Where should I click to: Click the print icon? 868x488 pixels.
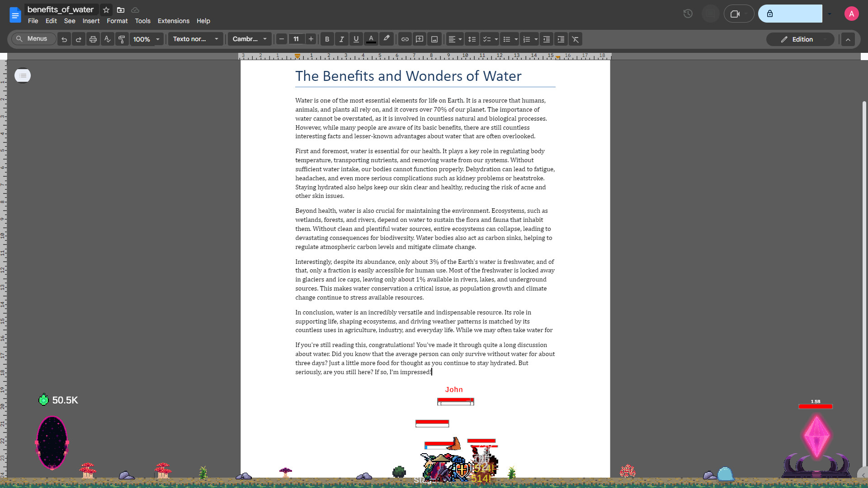[93, 39]
